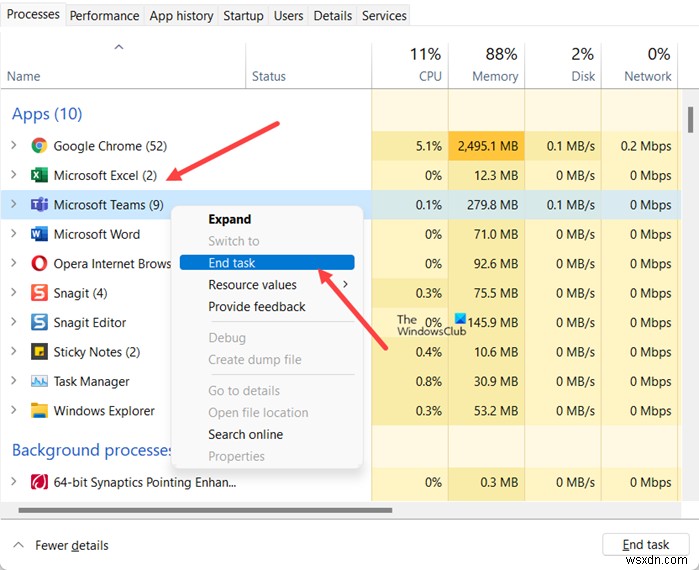Screen dimensions: 699x570
Task: Click the Opera Internet Browser icon
Action: (39, 264)
